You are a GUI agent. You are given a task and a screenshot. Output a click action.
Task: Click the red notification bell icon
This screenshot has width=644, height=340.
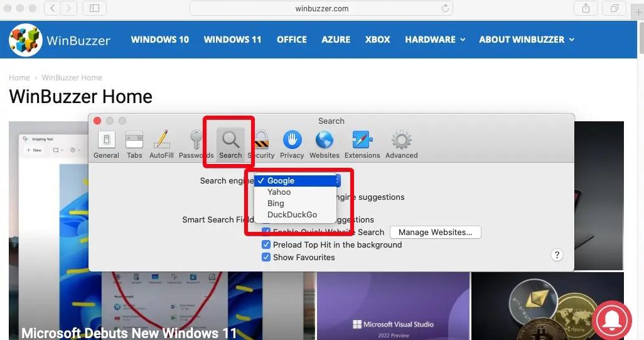pos(612,321)
